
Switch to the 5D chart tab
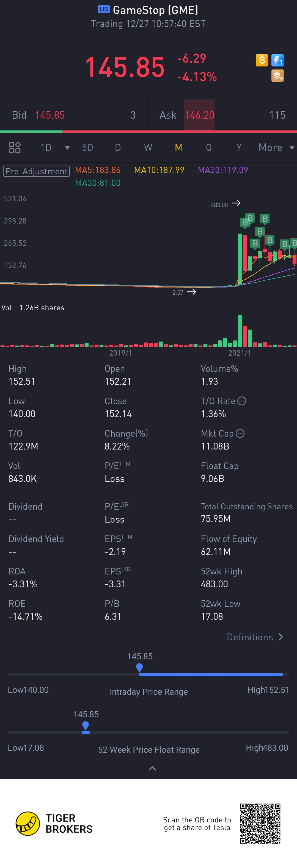pos(87,147)
